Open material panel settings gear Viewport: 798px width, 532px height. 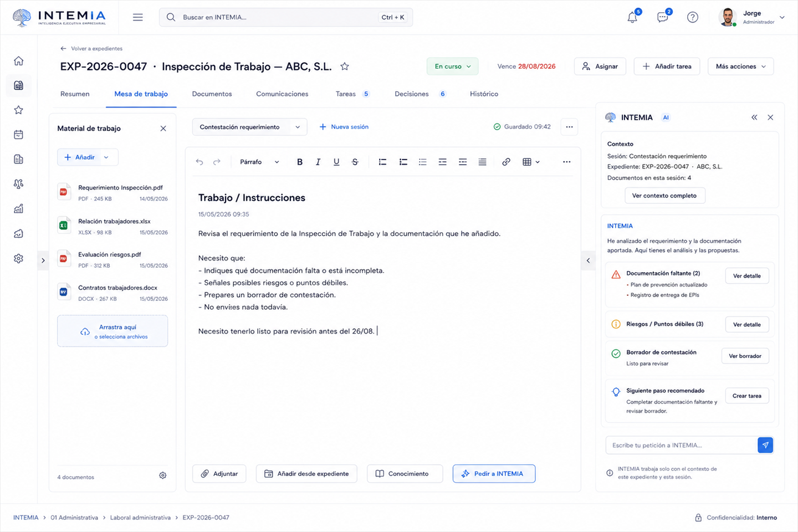pyautogui.click(x=163, y=475)
